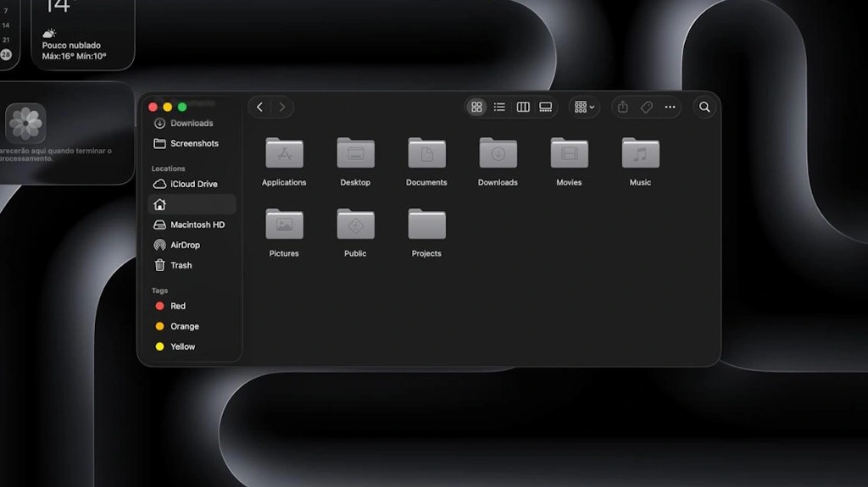Select AirDrop in the sidebar

[x=185, y=245]
